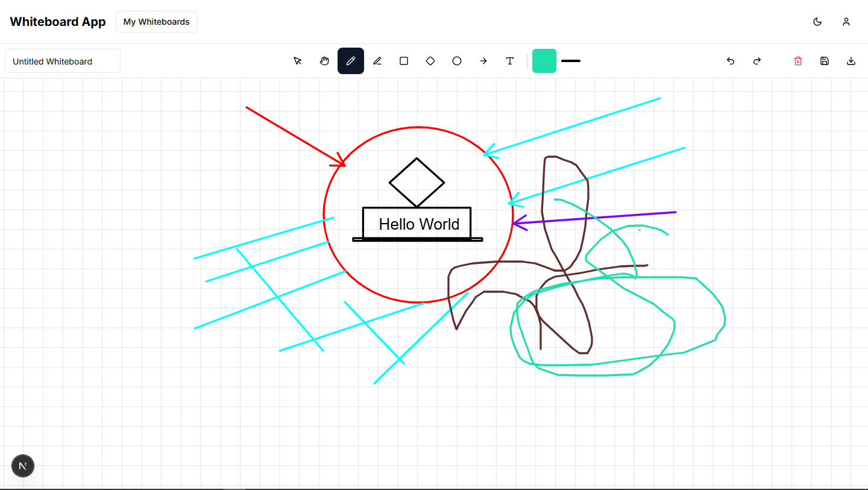Viewport: 868px width, 490px height.
Task: Save the current whiteboard
Action: [x=825, y=61]
